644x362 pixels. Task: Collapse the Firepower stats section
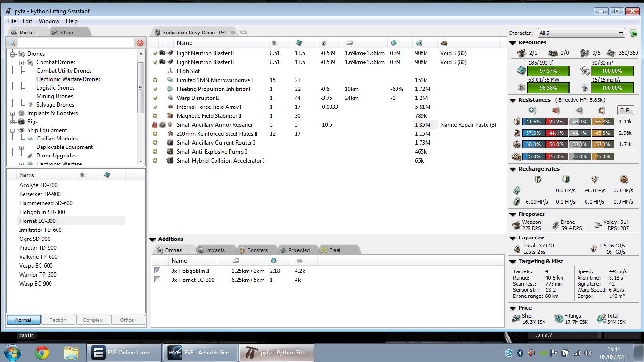pyautogui.click(x=513, y=214)
